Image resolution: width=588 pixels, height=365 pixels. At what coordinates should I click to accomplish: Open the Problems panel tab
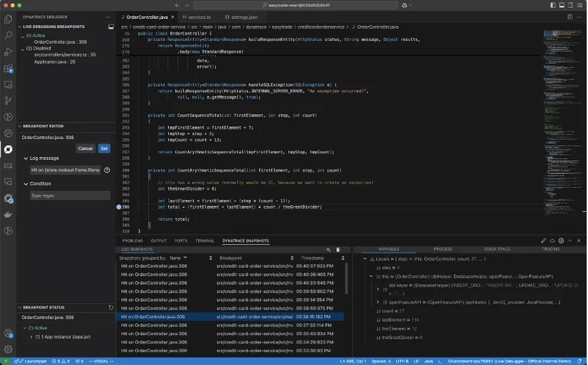[132, 241]
